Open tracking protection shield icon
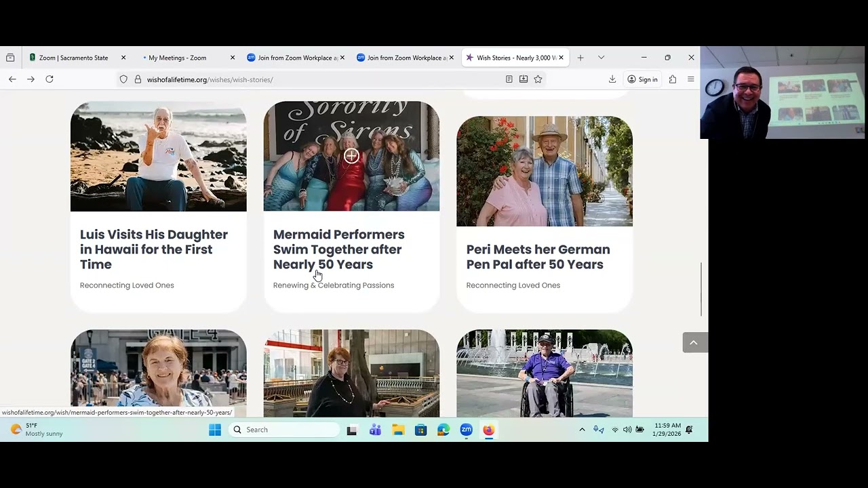The height and width of the screenshot is (488, 868). (123, 79)
